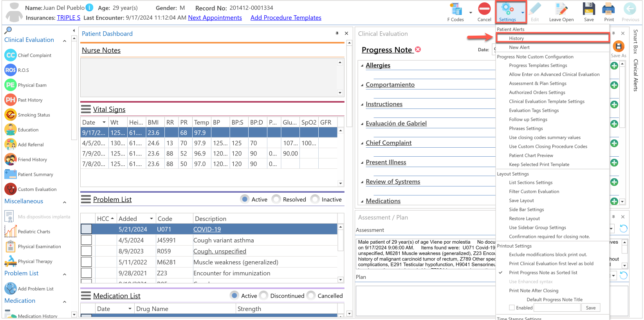Open the Pediatric Charts icon
This screenshot has width=644, height=320.
coord(11,231)
